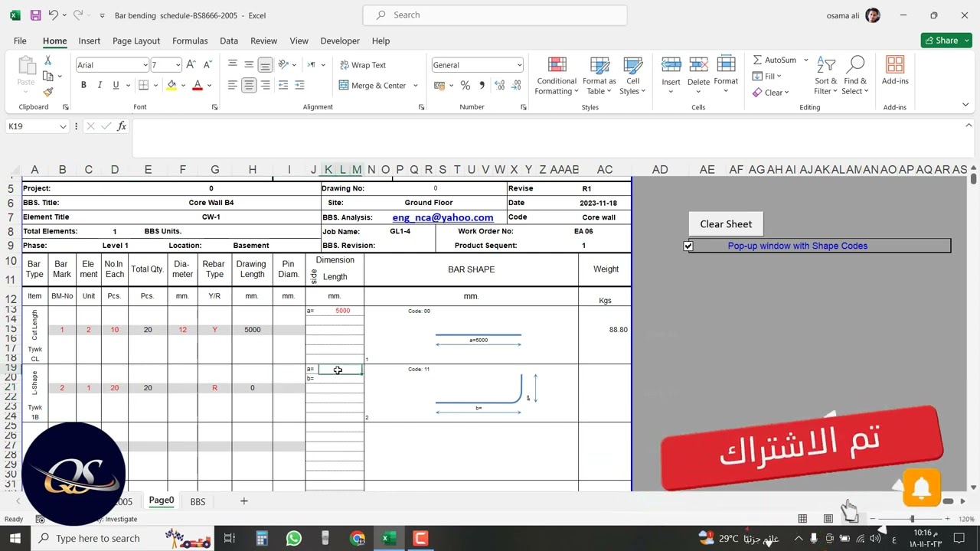Screen dimensions: 980x551
Task: Open the Developer ribbon tab
Action: coord(340,41)
